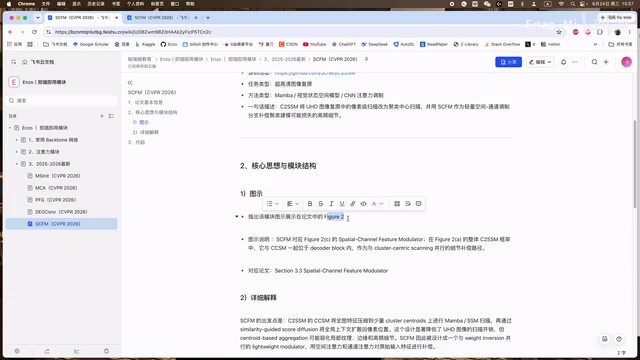Image resolution: width=640 pixels, height=360 pixels.
Task: Focus the Chrome address bar URL
Action: (x=302, y=32)
